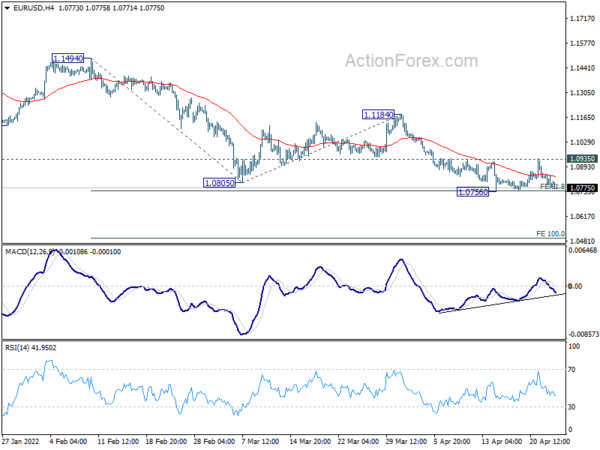Select the 1.17170 price axis value

(582, 18)
